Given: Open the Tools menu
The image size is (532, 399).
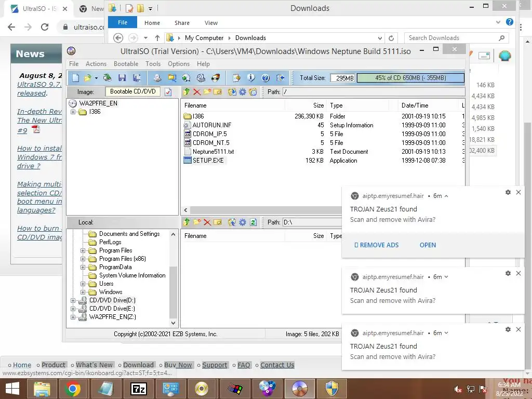Looking at the screenshot, I should coord(153,64).
